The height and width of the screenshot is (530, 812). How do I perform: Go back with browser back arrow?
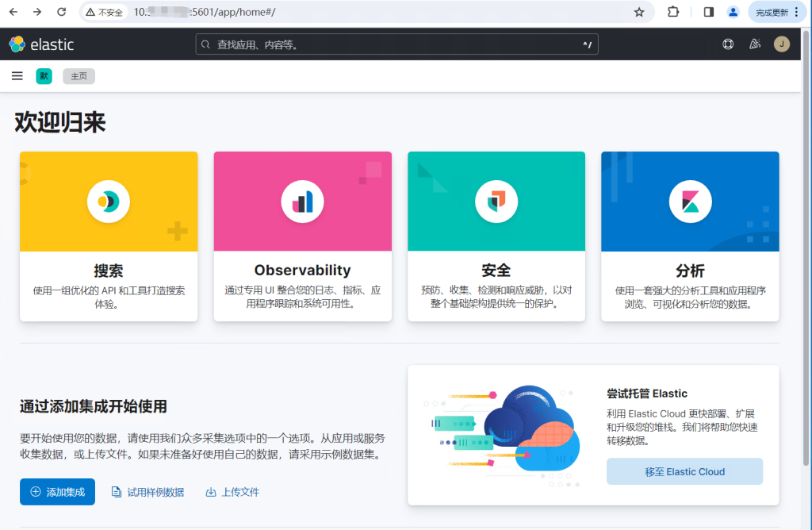[13, 12]
